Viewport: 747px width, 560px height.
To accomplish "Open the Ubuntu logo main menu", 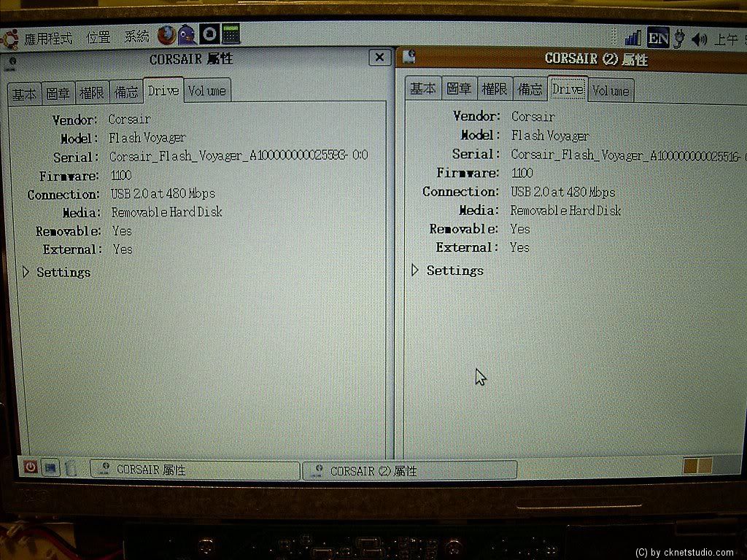I will pyautogui.click(x=9, y=39).
